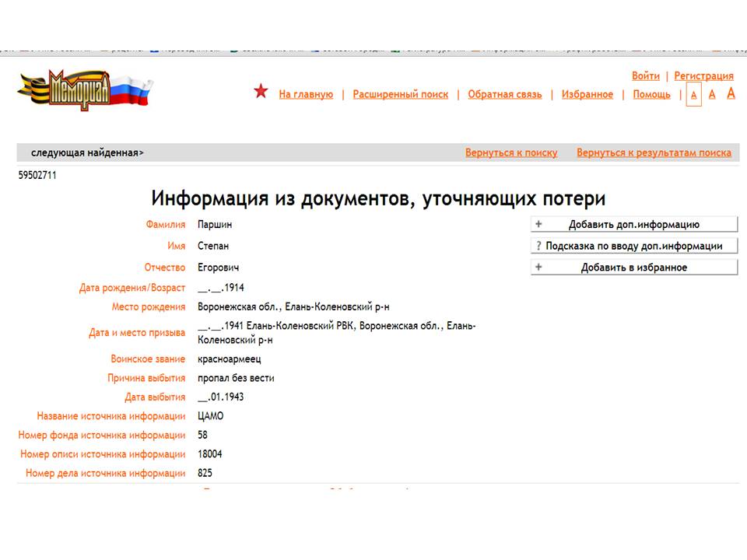
Task: Select the largest font size A
Action: [731, 93]
